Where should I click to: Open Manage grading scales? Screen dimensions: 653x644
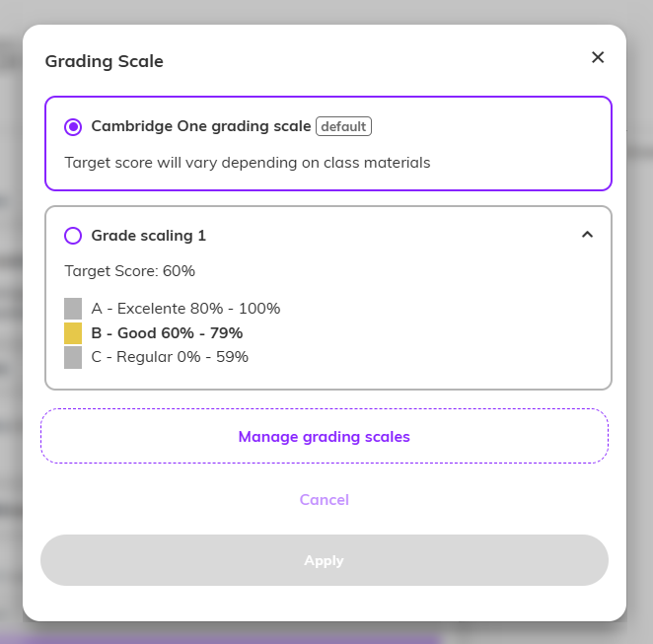324,436
